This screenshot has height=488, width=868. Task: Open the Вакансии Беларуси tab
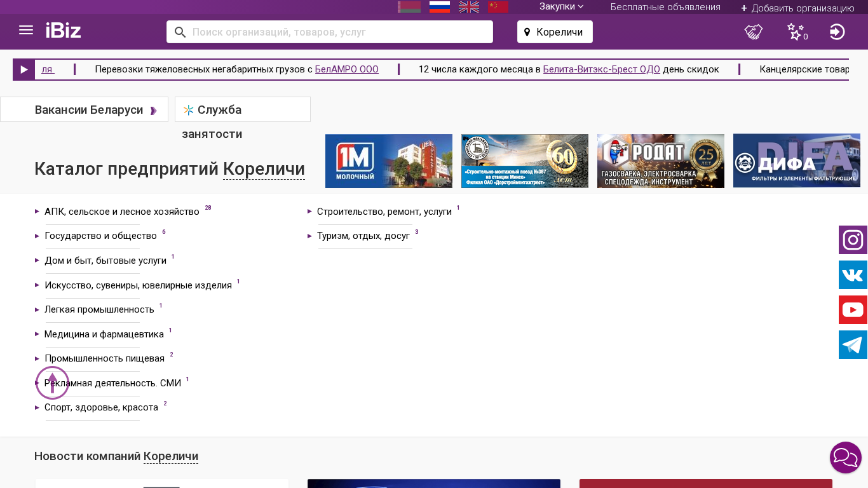click(x=89, y=110)
